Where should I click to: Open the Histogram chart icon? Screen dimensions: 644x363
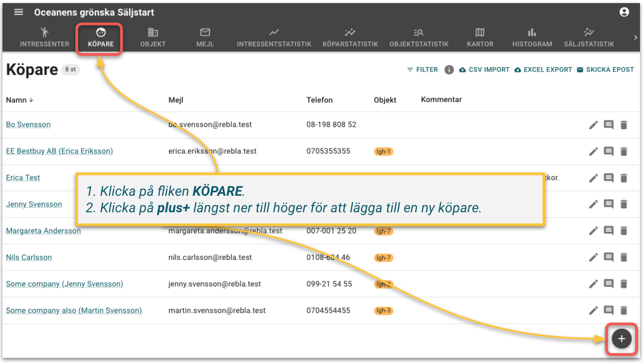(532, 38)
